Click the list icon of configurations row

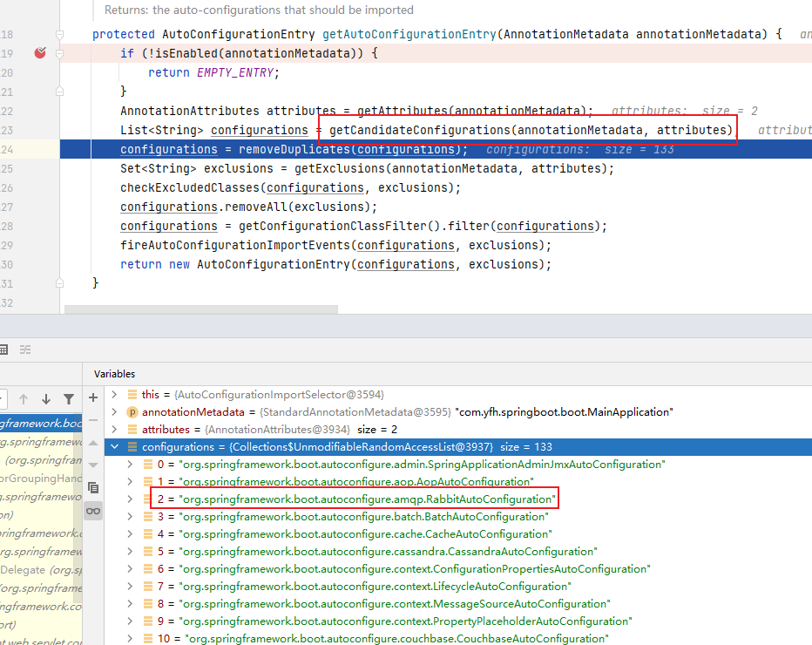pyautogui.click(x=132, y=446)
